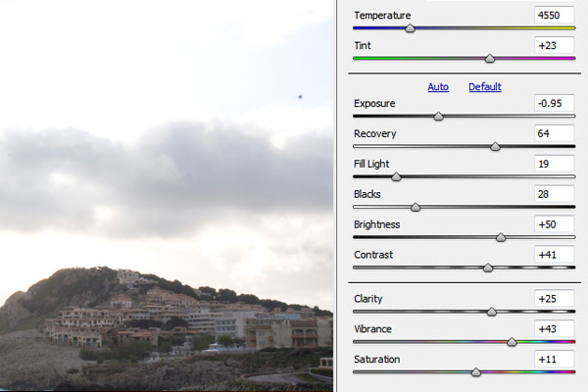Click the Exposure slider handle
The height and width of the screenshot is (392, 588).
(438, 117)
